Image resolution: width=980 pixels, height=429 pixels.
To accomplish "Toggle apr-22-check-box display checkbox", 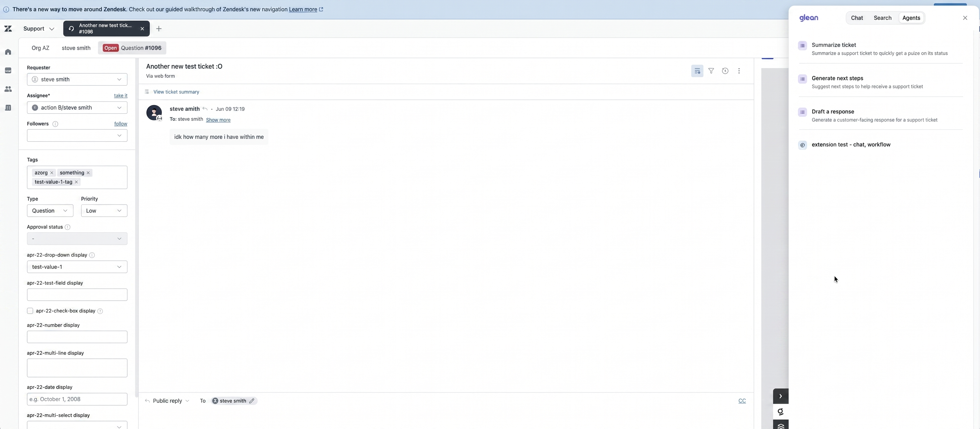I will click(30, 311).
